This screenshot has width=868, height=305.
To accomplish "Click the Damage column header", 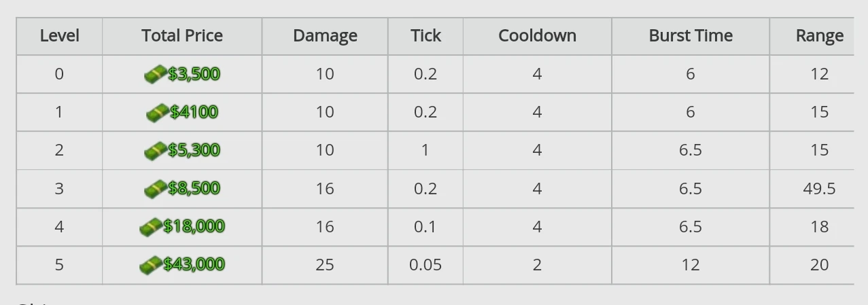I will click(x=325, y=36).
